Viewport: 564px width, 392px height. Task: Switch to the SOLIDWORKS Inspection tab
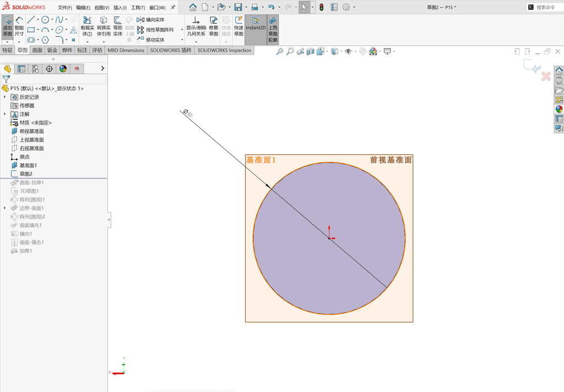coord(224,50)
